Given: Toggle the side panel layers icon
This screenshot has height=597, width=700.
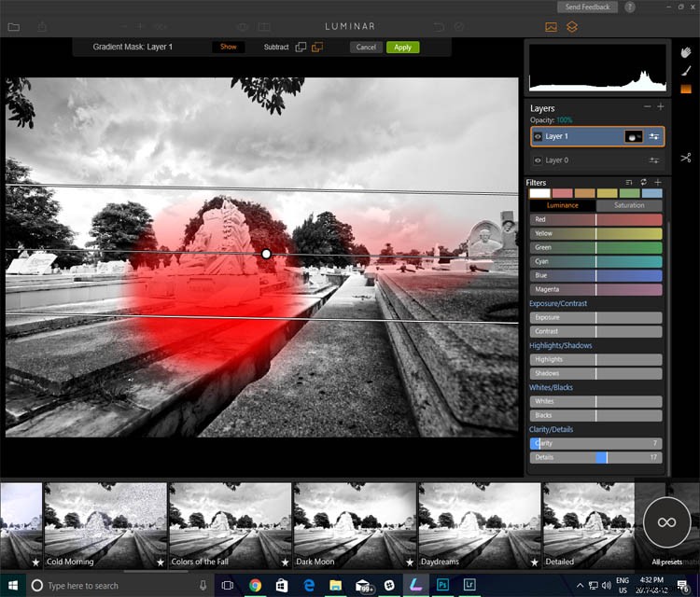Looking at the screenshot, I should (x=572, y=27).
